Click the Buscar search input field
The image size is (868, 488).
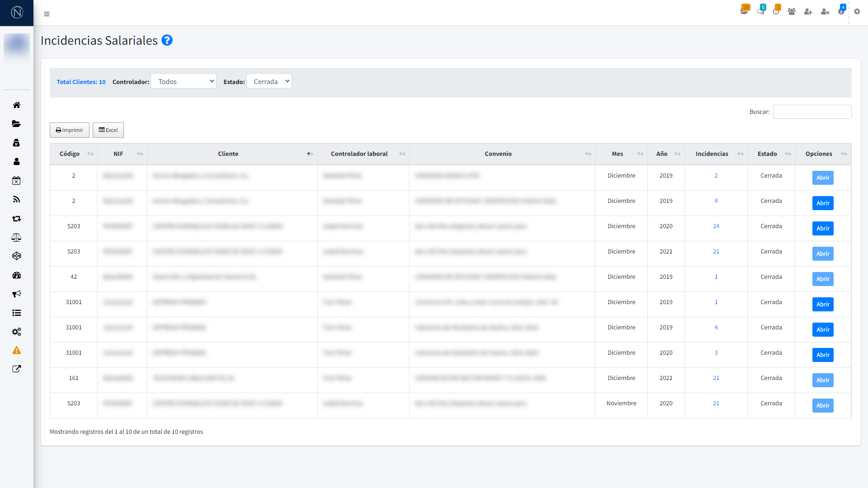coord(812,112)
